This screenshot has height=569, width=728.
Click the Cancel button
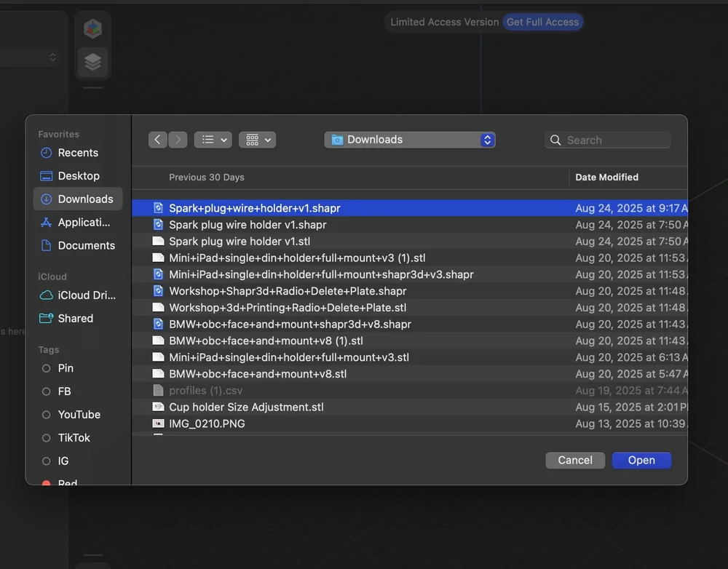pos(575,461)
